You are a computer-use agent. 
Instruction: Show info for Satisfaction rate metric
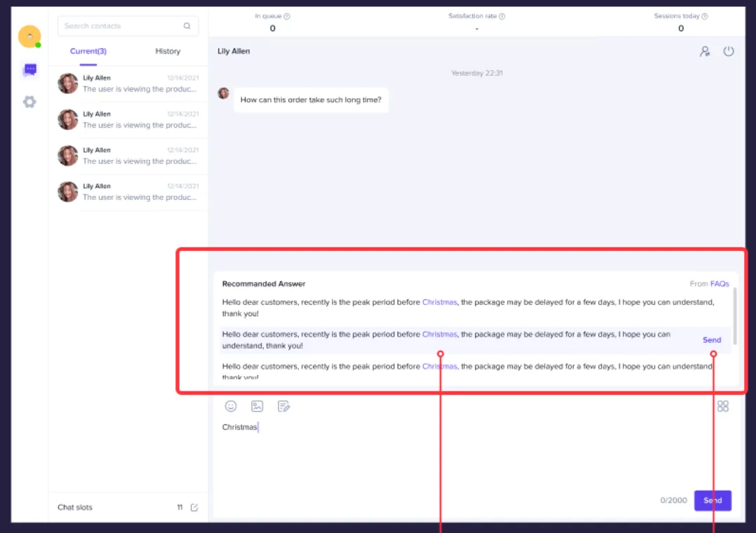click(x=502, y=16)
